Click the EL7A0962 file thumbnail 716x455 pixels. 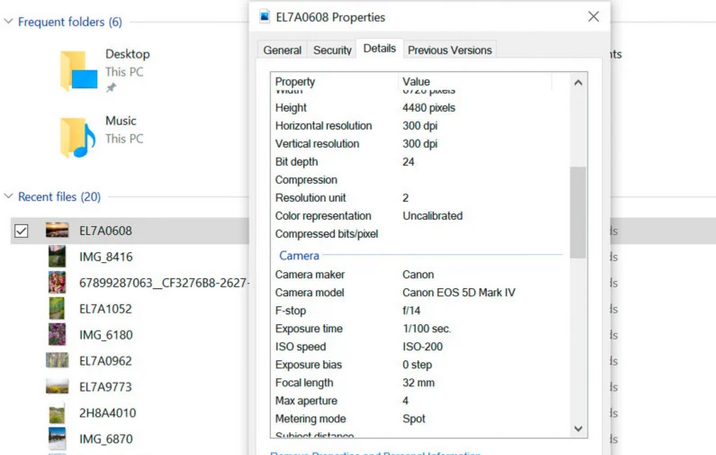[57, 360]
